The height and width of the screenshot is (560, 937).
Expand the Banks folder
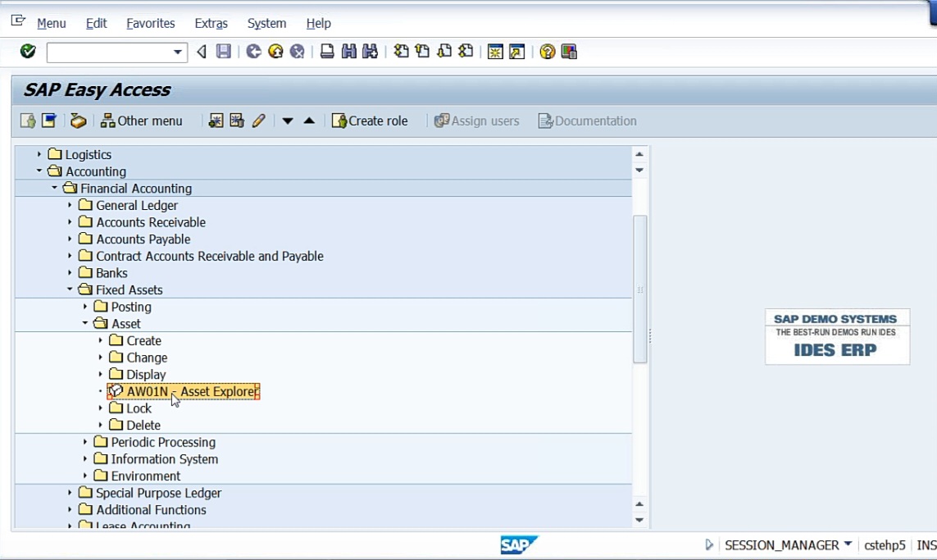(x=70, y=272)
